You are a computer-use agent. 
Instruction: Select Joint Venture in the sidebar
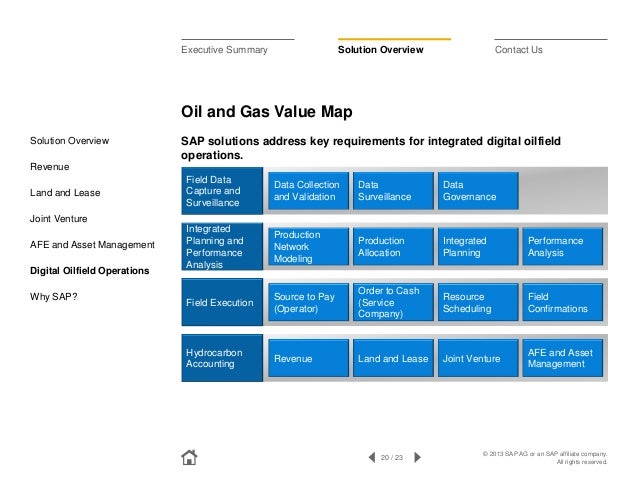click(59, 219)
